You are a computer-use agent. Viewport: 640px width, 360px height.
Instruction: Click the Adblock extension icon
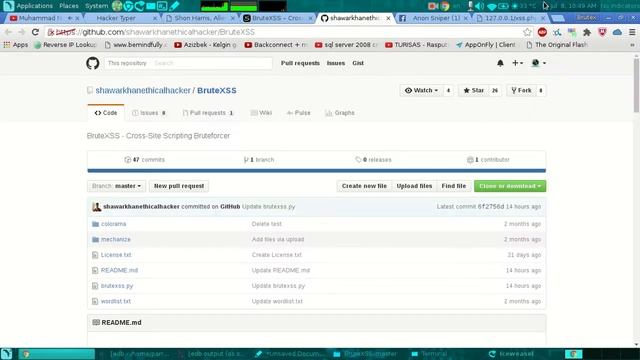pyautogui.click(x=542, y=32)
